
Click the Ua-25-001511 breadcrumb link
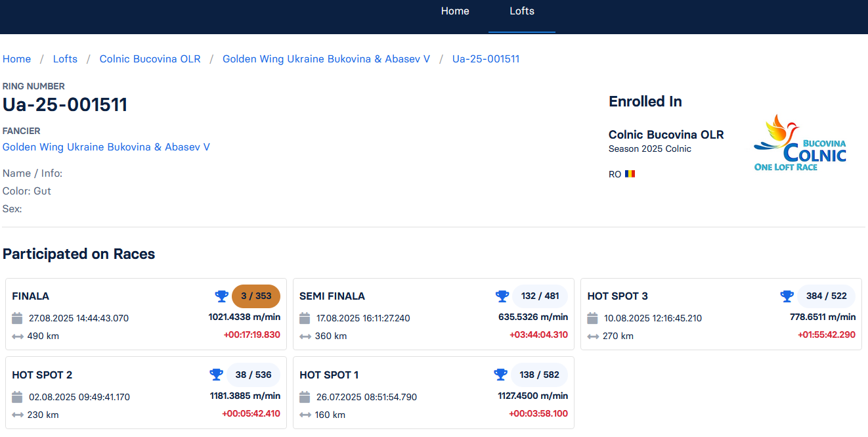tap(486, 59)
